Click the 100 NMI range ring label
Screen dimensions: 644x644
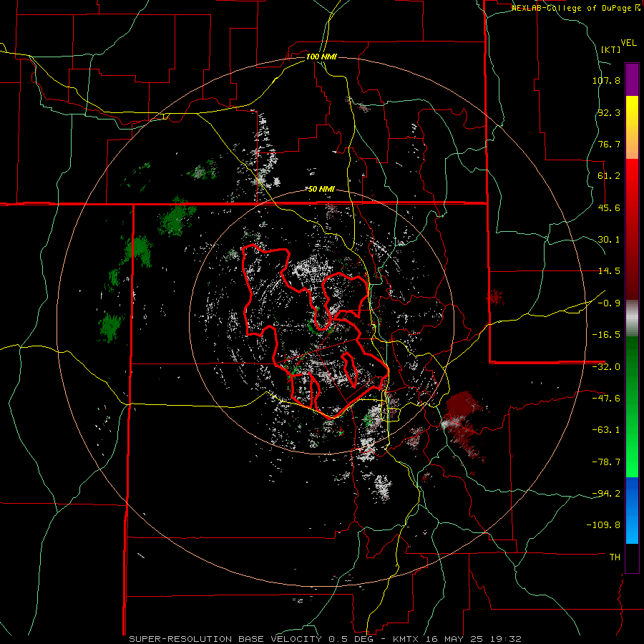coord(321,57)
